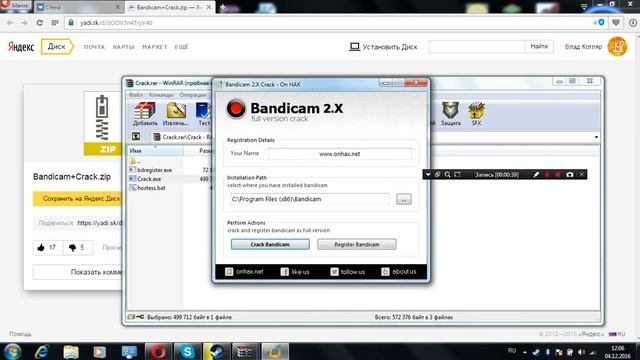Image resolution: width=640 pixels, height=360 pixels.
Task: Expand the ЕЩЁ menu in the Yandex header
Action: pyautogui.click(x=181, y=47)
